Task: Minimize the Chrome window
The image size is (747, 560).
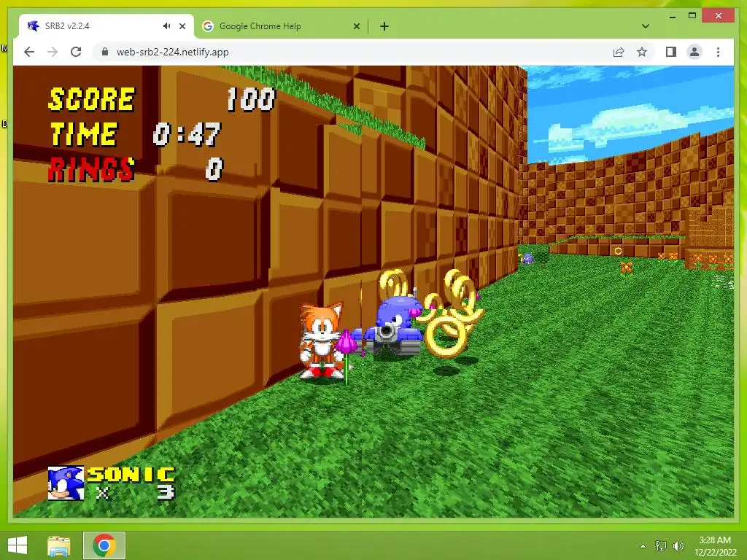Action: pyautogui.click(x=672, y=16)
